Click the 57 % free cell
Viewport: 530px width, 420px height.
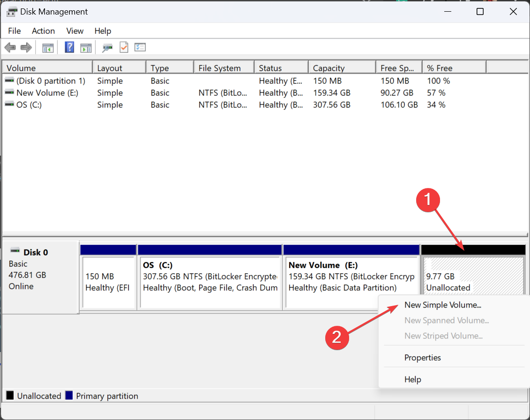436,93
